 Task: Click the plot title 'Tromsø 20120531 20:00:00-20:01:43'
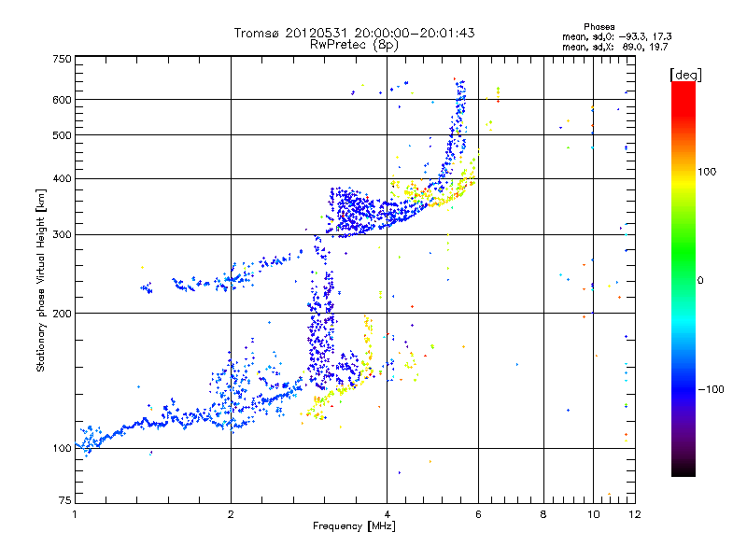354,33
